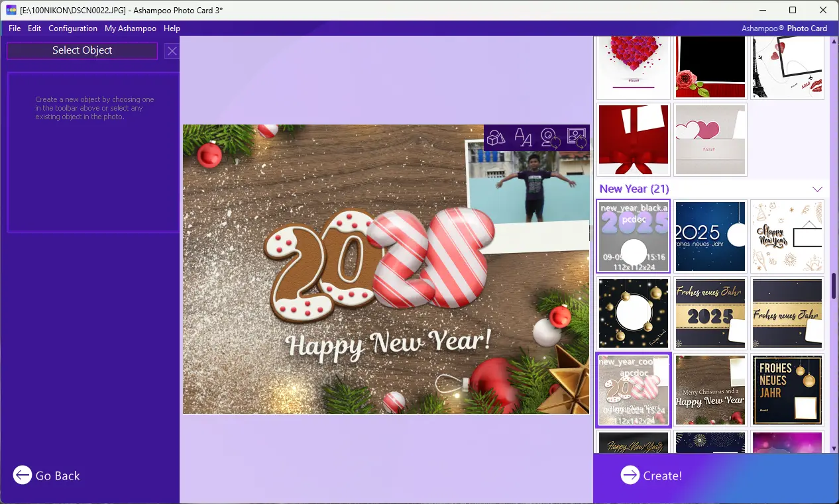Image resolution: width=839 pixels, height=504 pixels.
Task: Click the webcam capture replace icon
Action: pyautogui.click(x=550, y=138)
